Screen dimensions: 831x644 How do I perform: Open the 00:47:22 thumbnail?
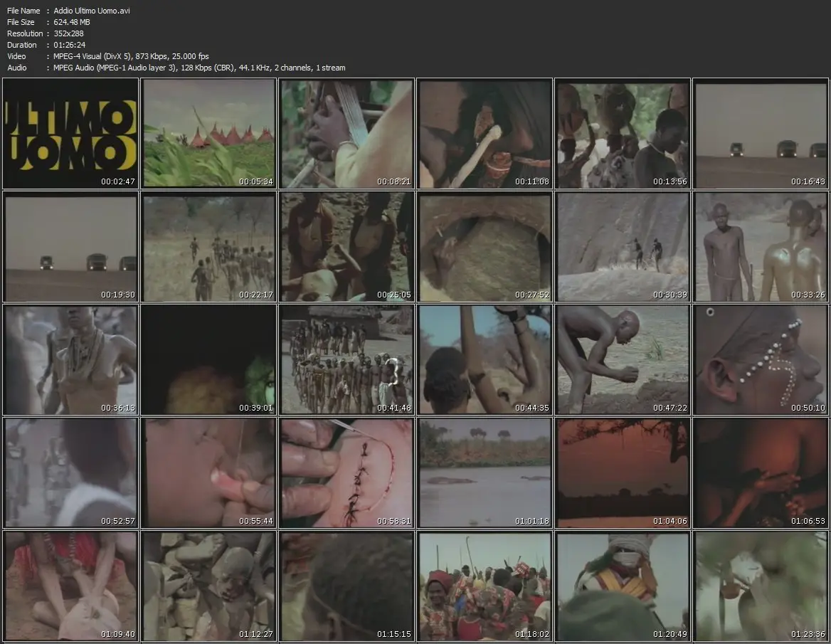(x=623, y=360)
